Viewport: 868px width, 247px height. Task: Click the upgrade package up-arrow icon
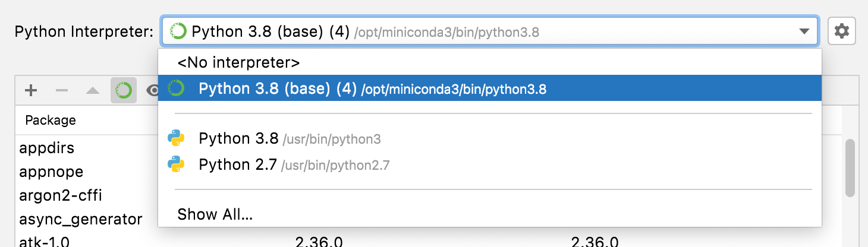93,90
